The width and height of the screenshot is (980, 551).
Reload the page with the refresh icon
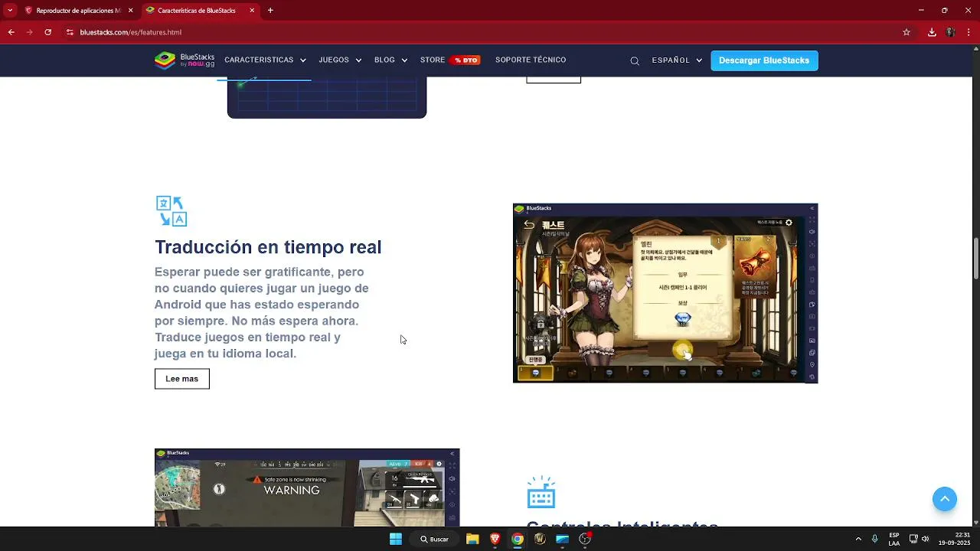pyautogui.click(x=47, y=32)
